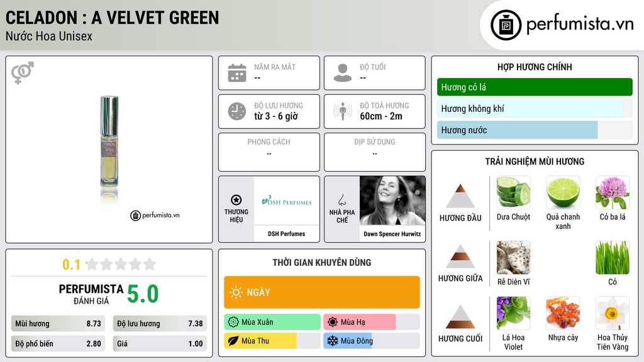Screen dimensions: 644x362
Task: Click the Hương Đầu pyramid icon
Action: point(460,196)
